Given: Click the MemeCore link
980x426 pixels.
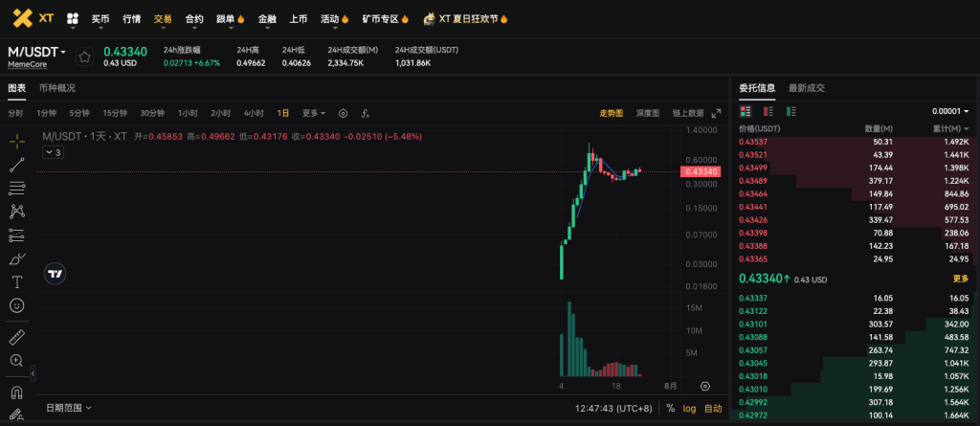Looking at the screenshot, I should click(27, 64).
